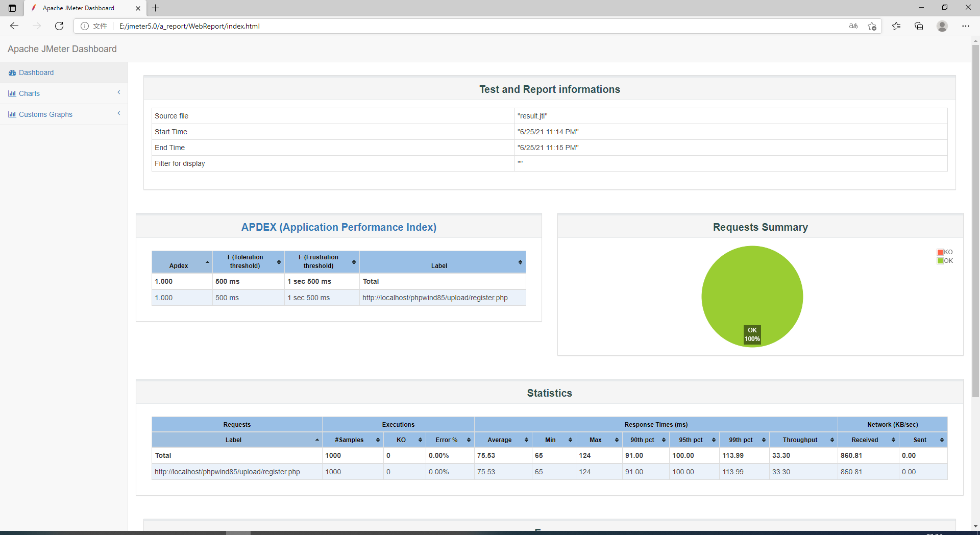Sort Statistics table by KO column

[x=404, y=440]
